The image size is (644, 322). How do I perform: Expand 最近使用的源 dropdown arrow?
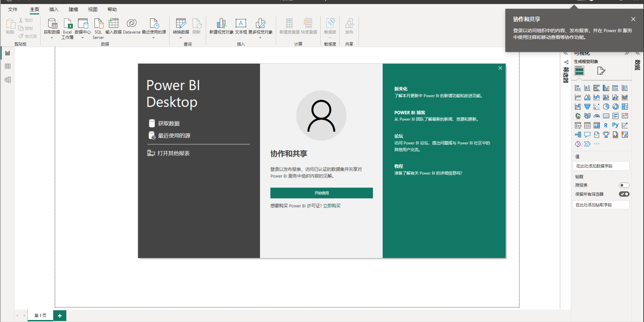pos(154,38)
